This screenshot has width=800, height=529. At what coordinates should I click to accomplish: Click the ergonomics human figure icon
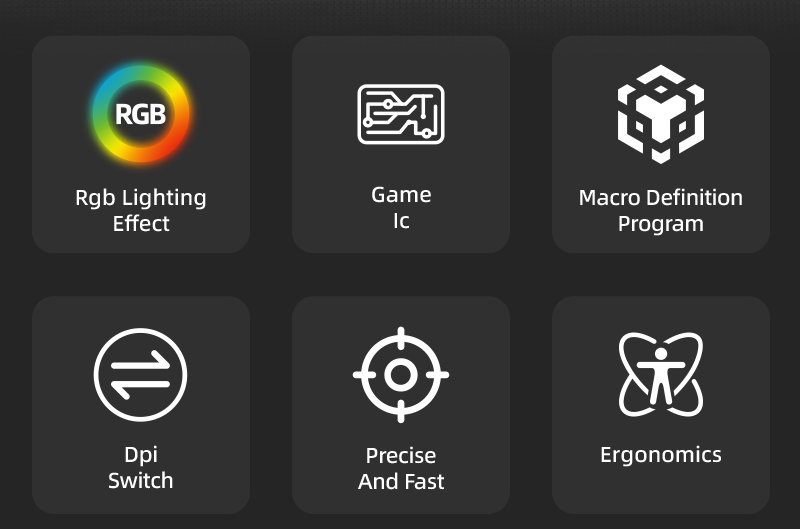661,374
